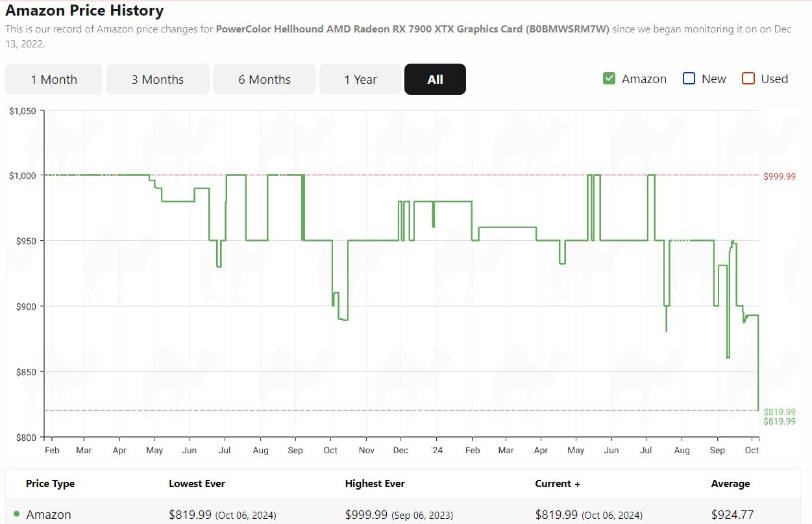Click the red $999.99 highest-price line label
812x524 pixels.
point(779,177)
